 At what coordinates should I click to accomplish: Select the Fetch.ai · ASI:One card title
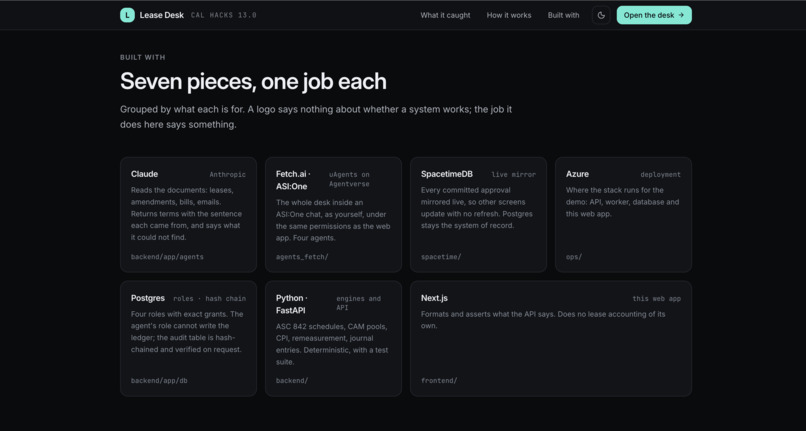pyautogui.click(x=293, y=180)
